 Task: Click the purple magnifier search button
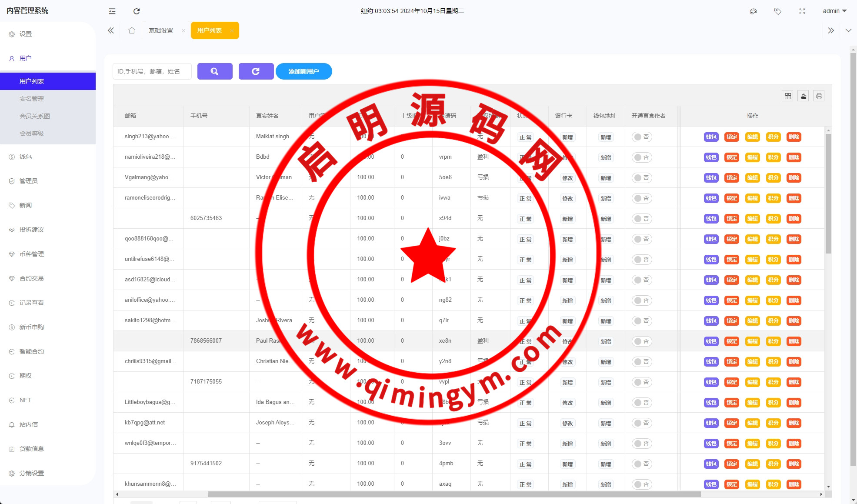[215, 71]
